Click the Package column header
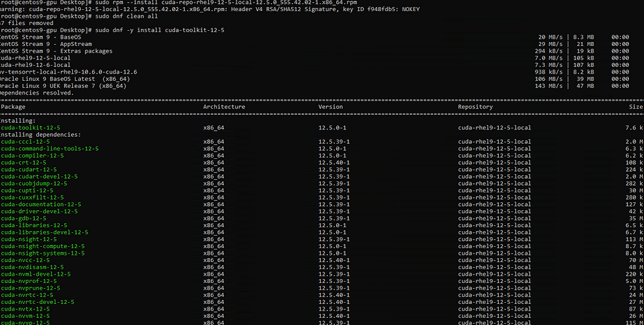The width and height of the screenshot is (644, 325). (x=12, y=106)
